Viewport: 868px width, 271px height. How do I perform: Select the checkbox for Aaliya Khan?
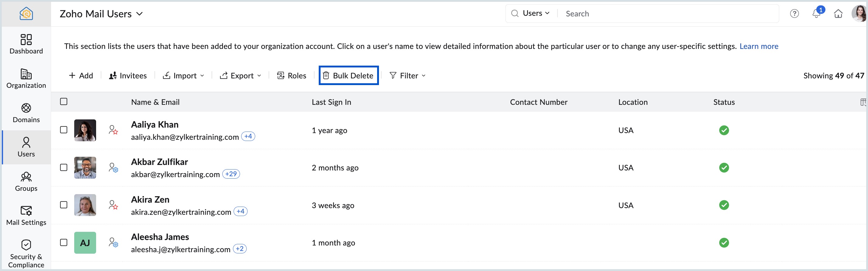(64, 130)
